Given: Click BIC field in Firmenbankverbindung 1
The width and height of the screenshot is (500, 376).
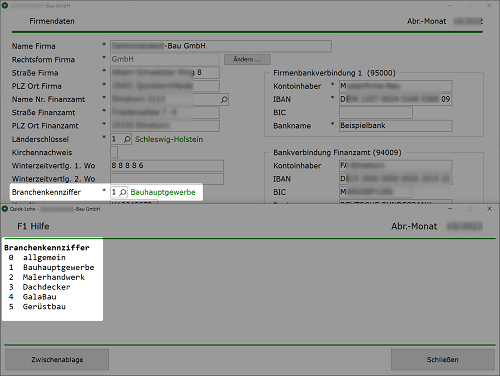Looking at the screenshot, I should click(x=376, y=112).
